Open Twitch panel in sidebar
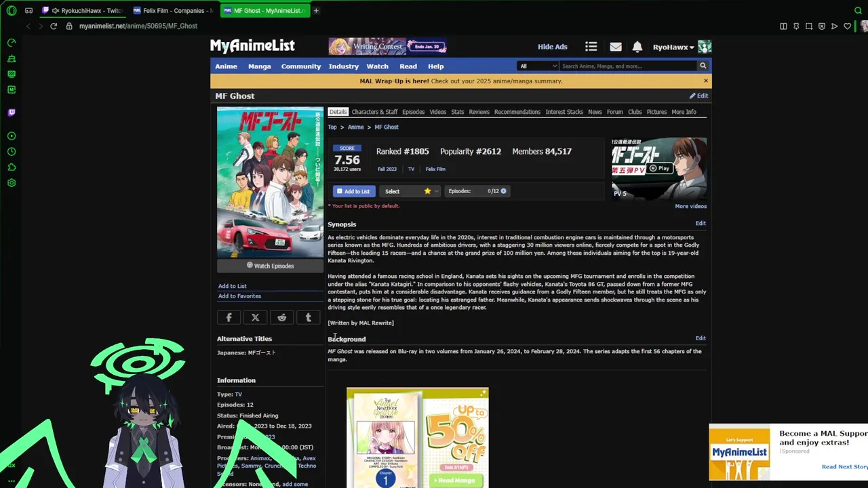 coord(12,113)
